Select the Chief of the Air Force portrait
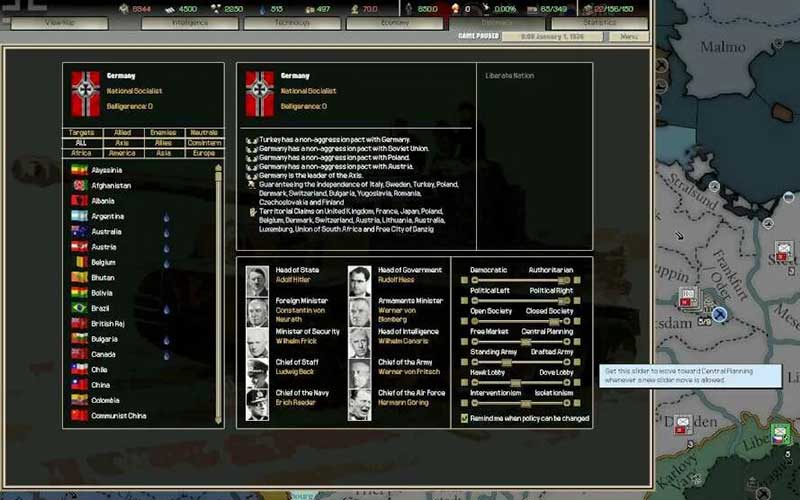 (x=359, y=404)
